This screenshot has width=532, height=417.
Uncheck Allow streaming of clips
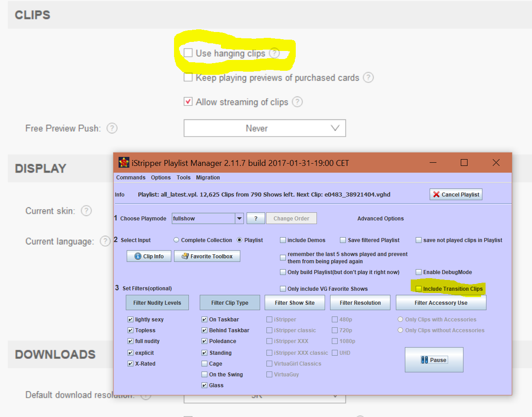coord(188,101)
